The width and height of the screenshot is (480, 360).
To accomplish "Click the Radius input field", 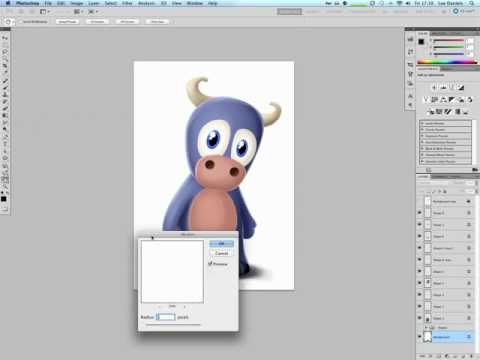I will [x=166, y=317].
